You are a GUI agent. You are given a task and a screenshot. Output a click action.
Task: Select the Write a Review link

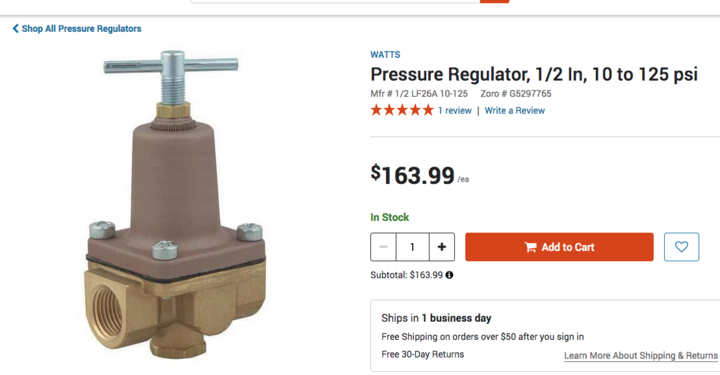coord(515,111)
